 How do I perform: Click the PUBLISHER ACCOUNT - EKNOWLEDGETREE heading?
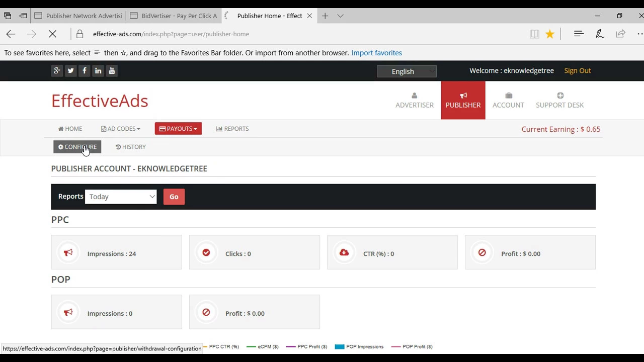[129, 168]
